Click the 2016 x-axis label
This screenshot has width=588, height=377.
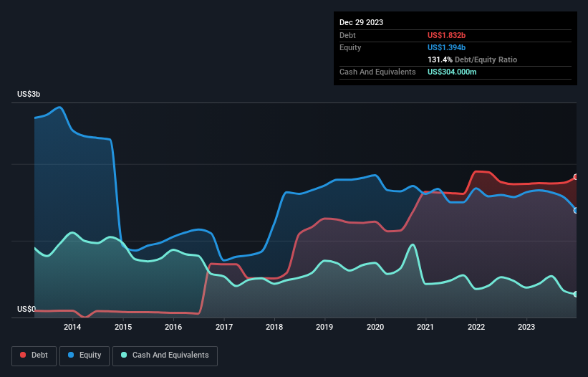pos(173,327)
